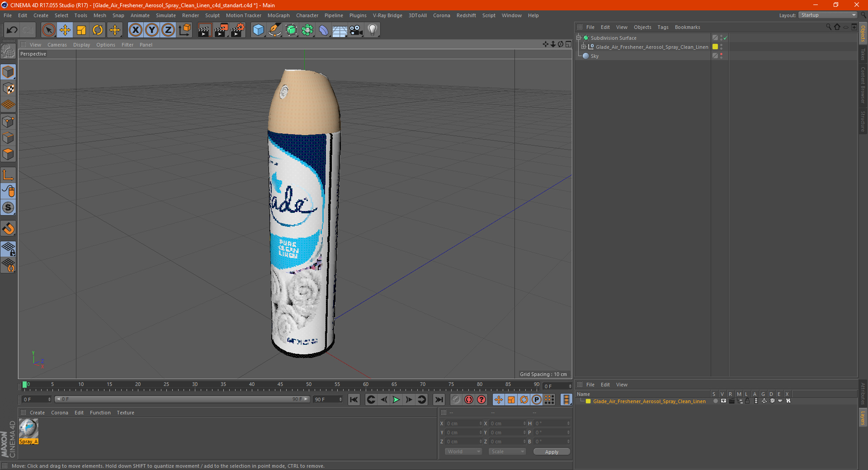Screen dimensions: 868x470
Task: Click the Apply coordinates button
Action: tap(552, 452)
